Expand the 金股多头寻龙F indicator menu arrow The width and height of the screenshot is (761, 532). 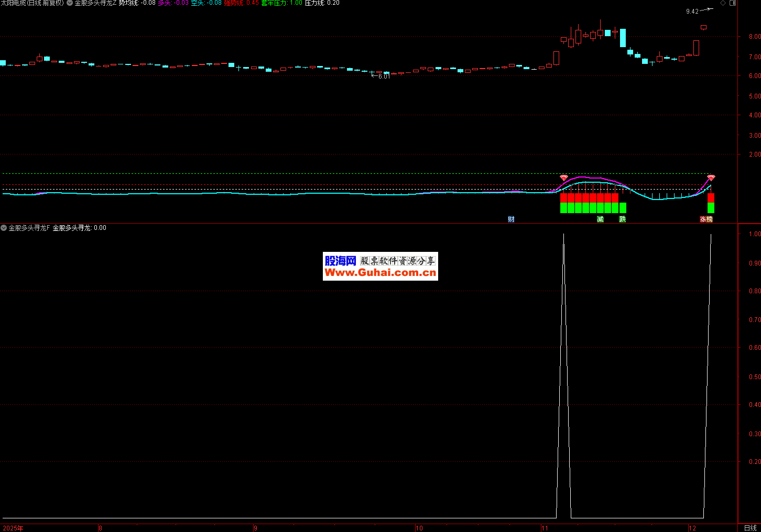pos(4,228)
